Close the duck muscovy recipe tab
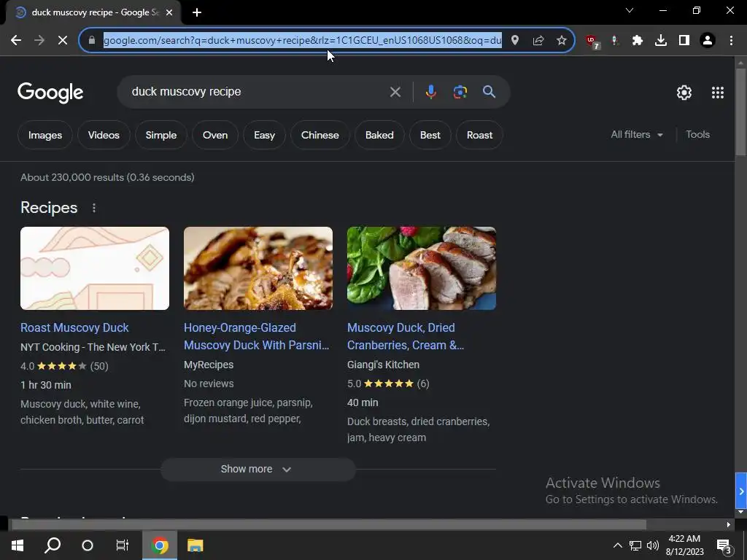 [x=169, y=12]
